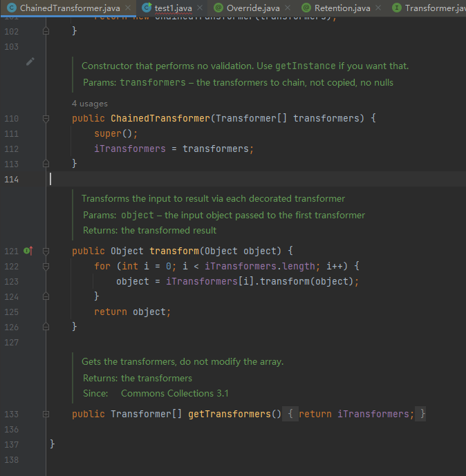Image resolution: width=466 pixels, height=476 pixels.
Task: Expand the folded getTransformers method at line 133
Action: click(46, 414)
